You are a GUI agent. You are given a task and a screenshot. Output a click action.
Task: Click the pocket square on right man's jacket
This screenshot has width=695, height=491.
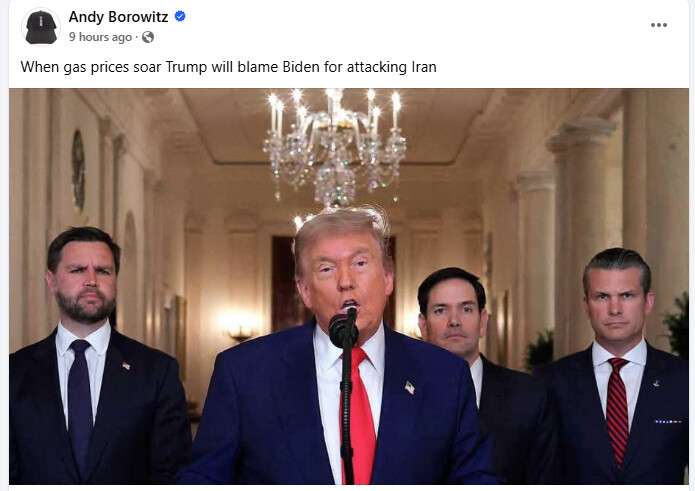coord(668,421)
